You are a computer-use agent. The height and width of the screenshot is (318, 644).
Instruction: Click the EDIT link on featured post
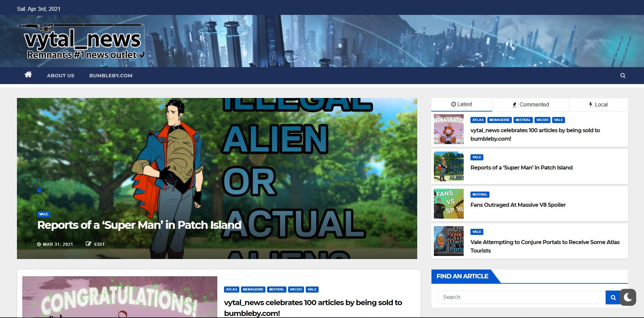coord(95,244)
